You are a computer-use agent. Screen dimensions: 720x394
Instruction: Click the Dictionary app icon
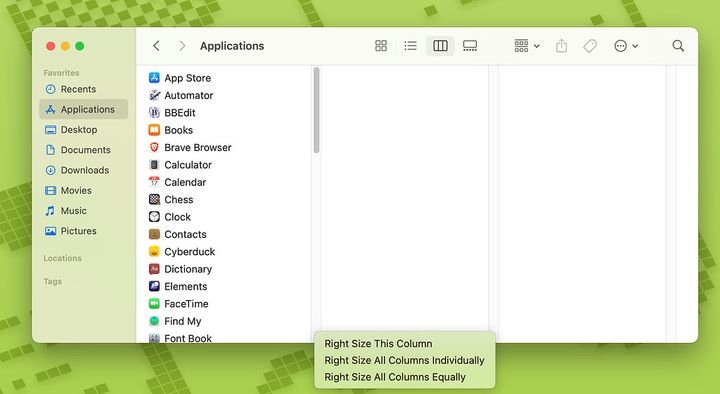click(154, 269)
